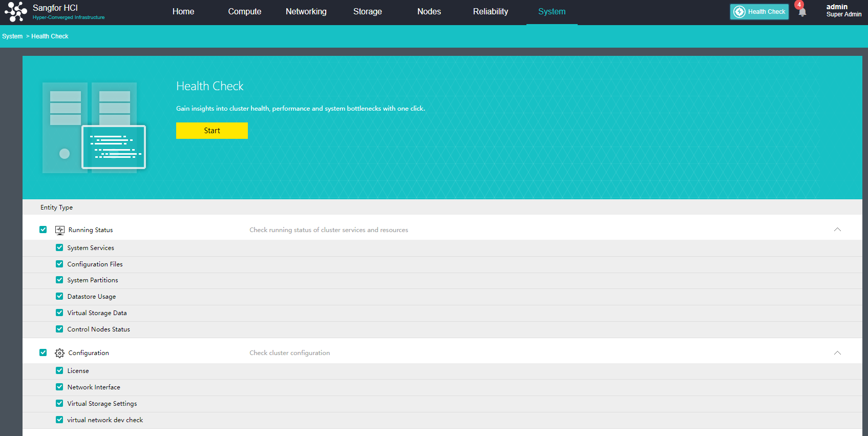This screenshot has width=868, height=436.
Task: Click the Configuration gear icon
Action: (60, 353)
